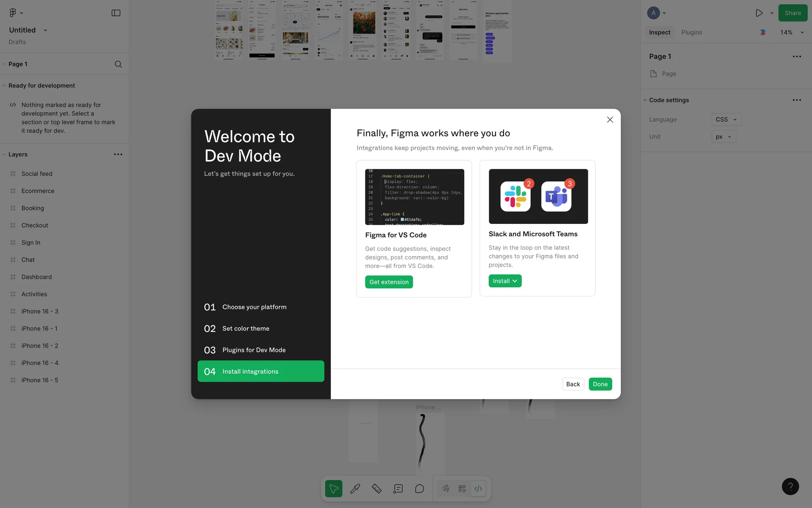Select step 02 Set color theme
Viewport: 812px width, 508px height.
(246, 329)
